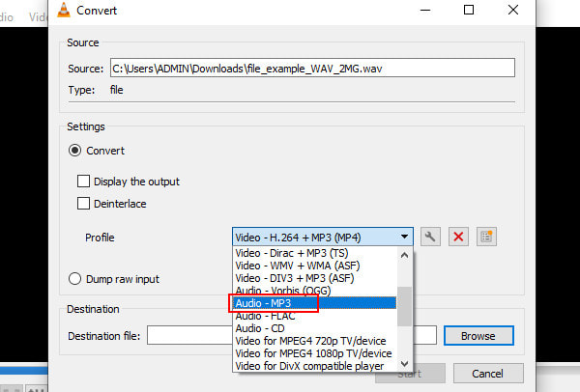Choose Video - DIV3 + MP3 (ASF) profile

tap(315, 278)
